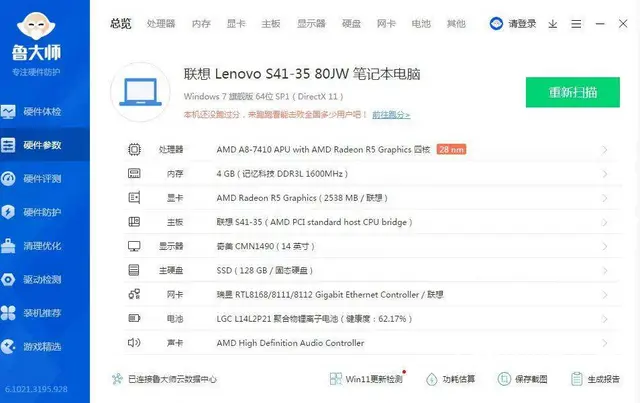This screenshot has height=403, width=640.
Task: Expand the 主板 row chevron
Action: click(x=604, y=222)
